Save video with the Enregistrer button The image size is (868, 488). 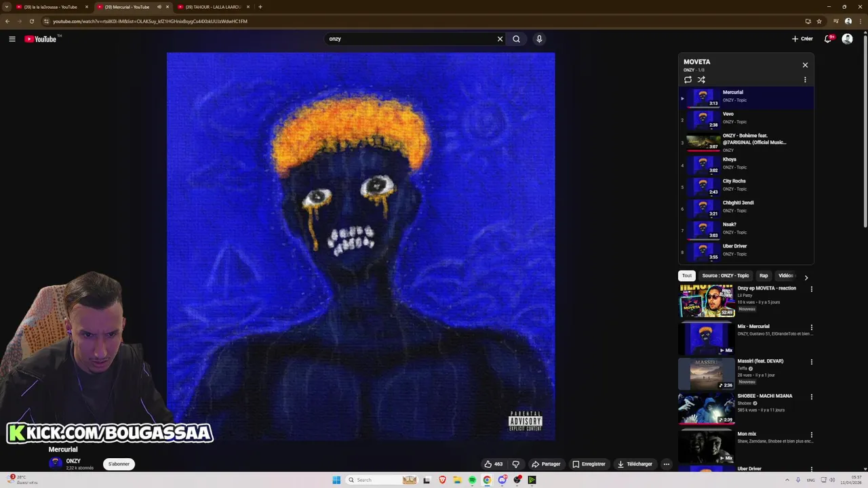click(589, 464)
